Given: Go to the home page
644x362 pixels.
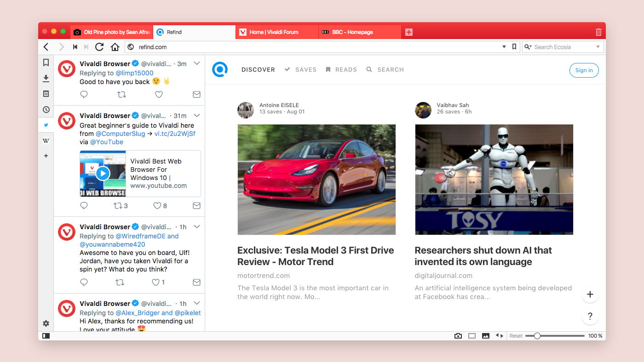Looking at the screenshot, I should pyautogui.click(x=115, y=47).
